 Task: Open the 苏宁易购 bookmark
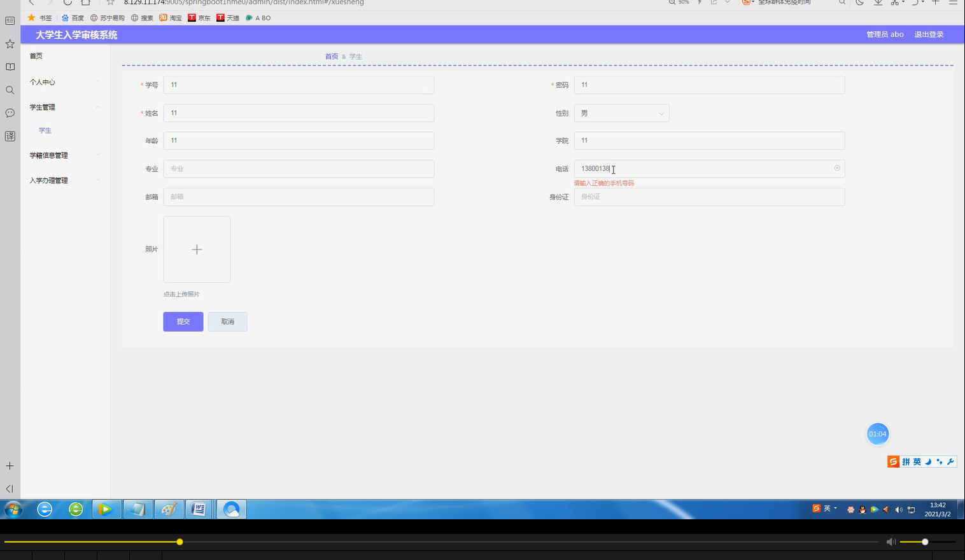click(108, 18)
